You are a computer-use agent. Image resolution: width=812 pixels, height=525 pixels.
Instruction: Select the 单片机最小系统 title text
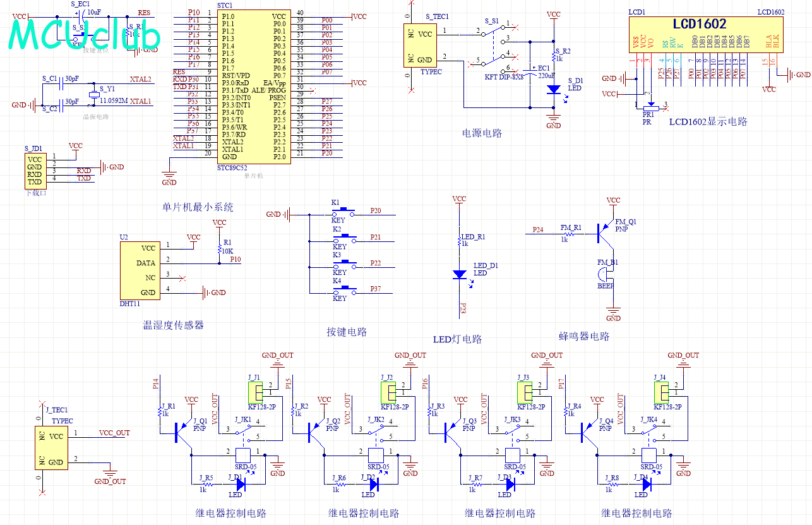click(198, 207)
